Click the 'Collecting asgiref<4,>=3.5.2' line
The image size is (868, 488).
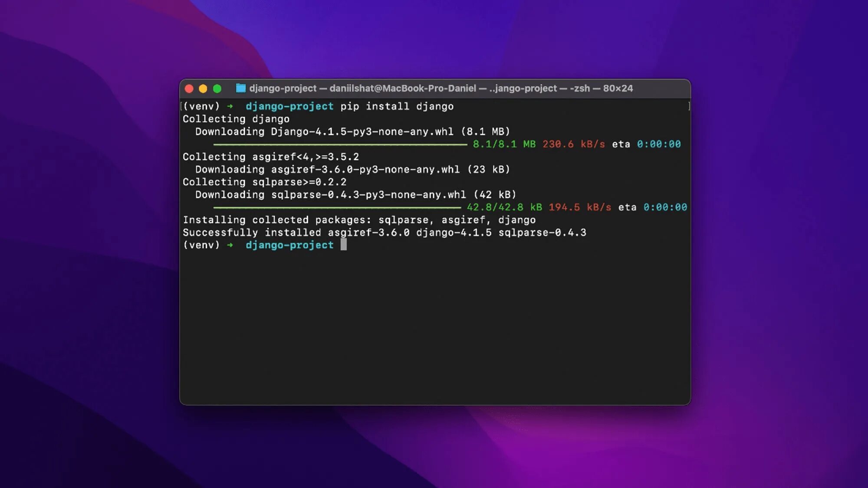[270, 157]
